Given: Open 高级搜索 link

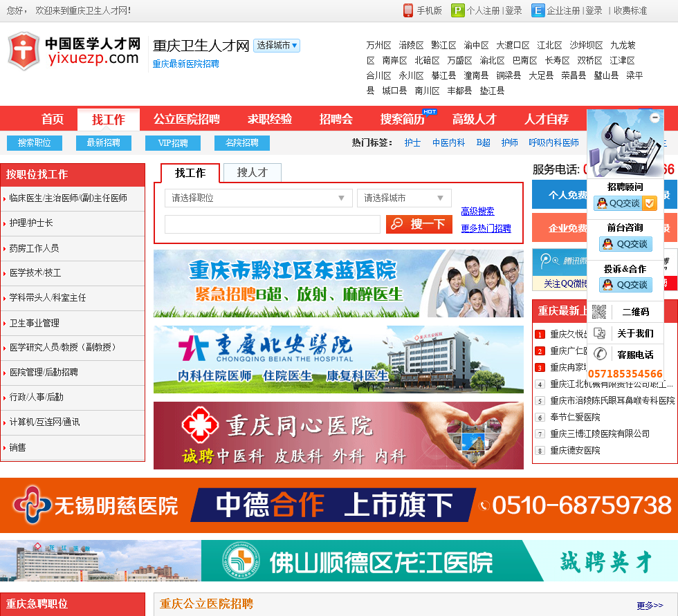Looking at the screenshot, I should (477, 212).
